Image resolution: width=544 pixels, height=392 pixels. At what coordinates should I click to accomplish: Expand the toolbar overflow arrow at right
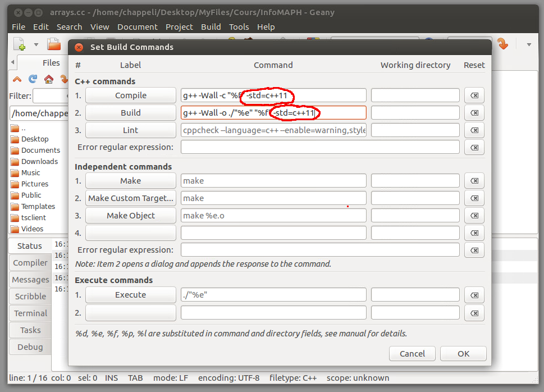point(529,44)
